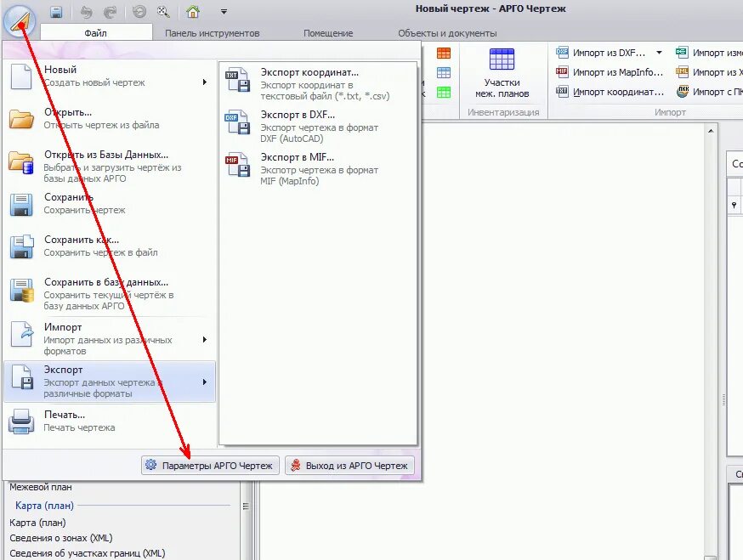Screen dimensions: 743x560
Task: Click the XML import ribbon button
Action: point(708,72)
